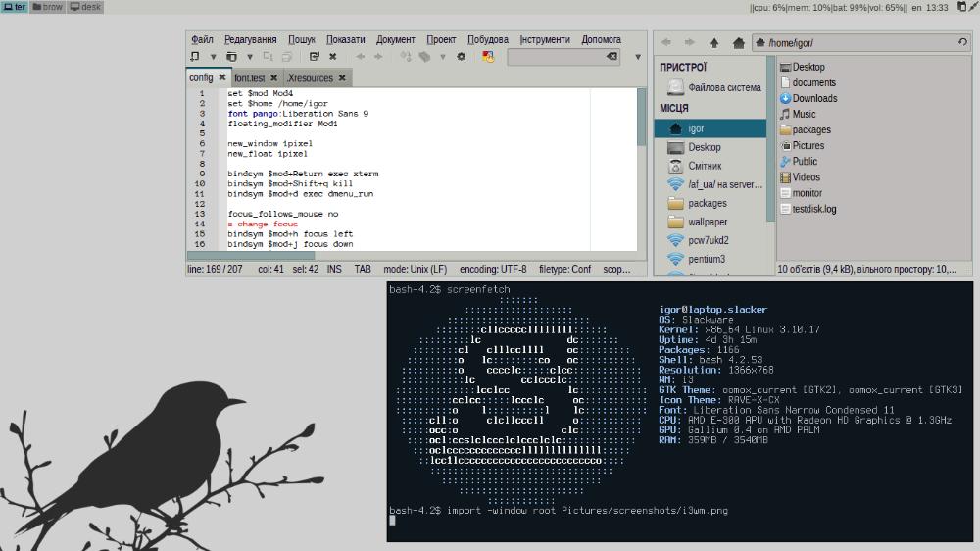Reload the /home/igor/ location

(962, 42)
